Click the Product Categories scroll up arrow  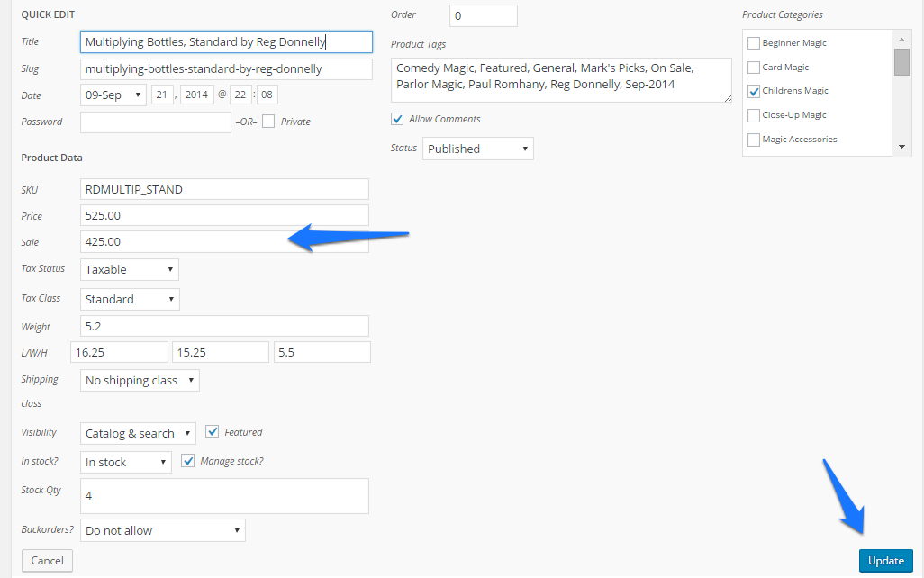click(x=901, y=40)
